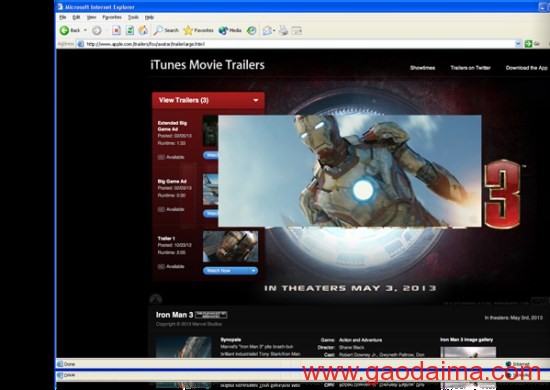This screenshot has width=550, height=390.
Task: Click the address bar URL field
Action: tap(298, 44)
